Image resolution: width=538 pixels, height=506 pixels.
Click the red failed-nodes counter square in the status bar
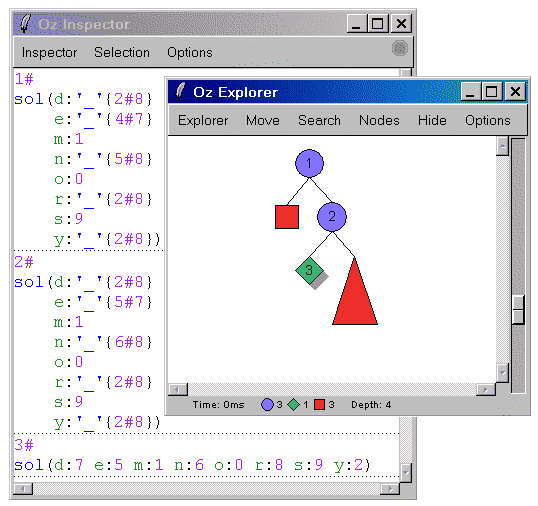319,404
